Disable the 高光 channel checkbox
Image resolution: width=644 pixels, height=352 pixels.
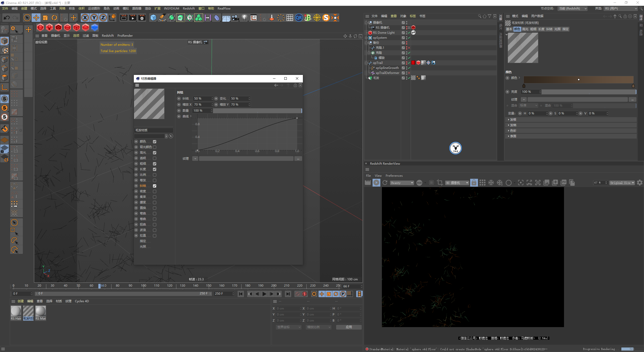coord(154,153)
